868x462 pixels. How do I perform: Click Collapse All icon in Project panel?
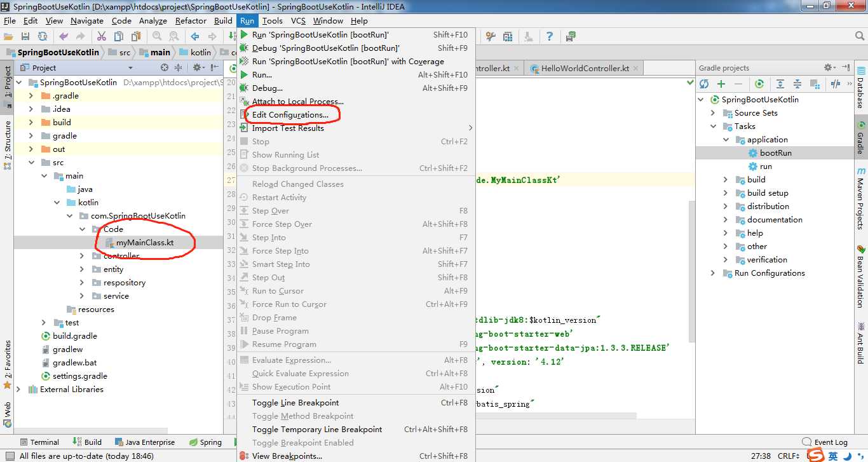point(179,67)
